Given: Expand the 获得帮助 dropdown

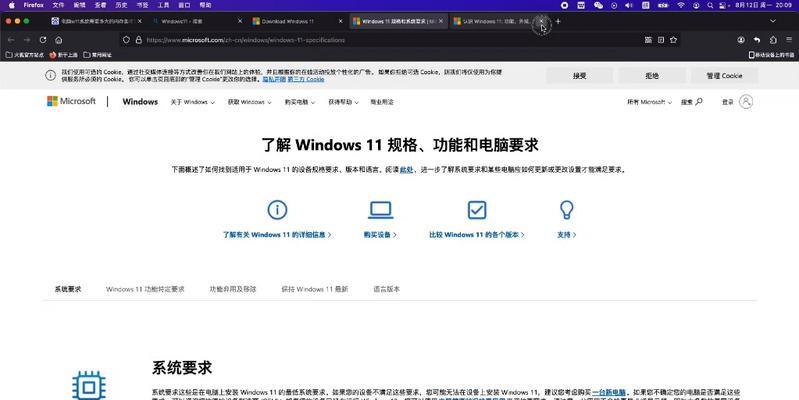Looking at the screenshot, I should (343, 102).
